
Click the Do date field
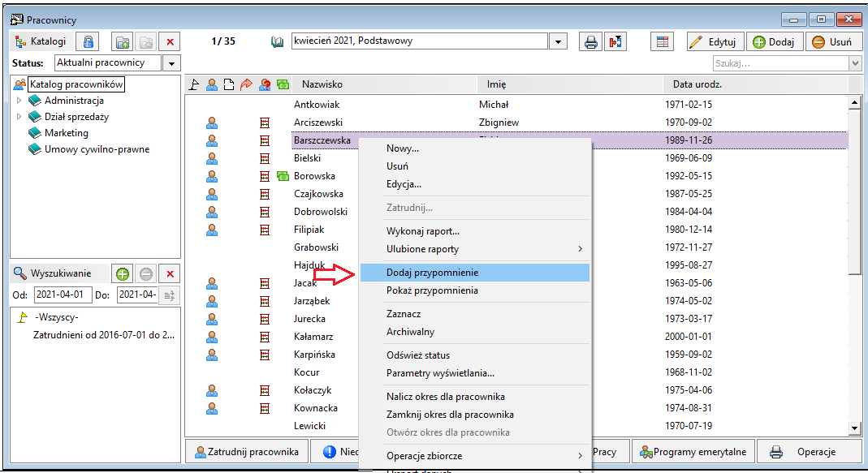tap(138, 295)
